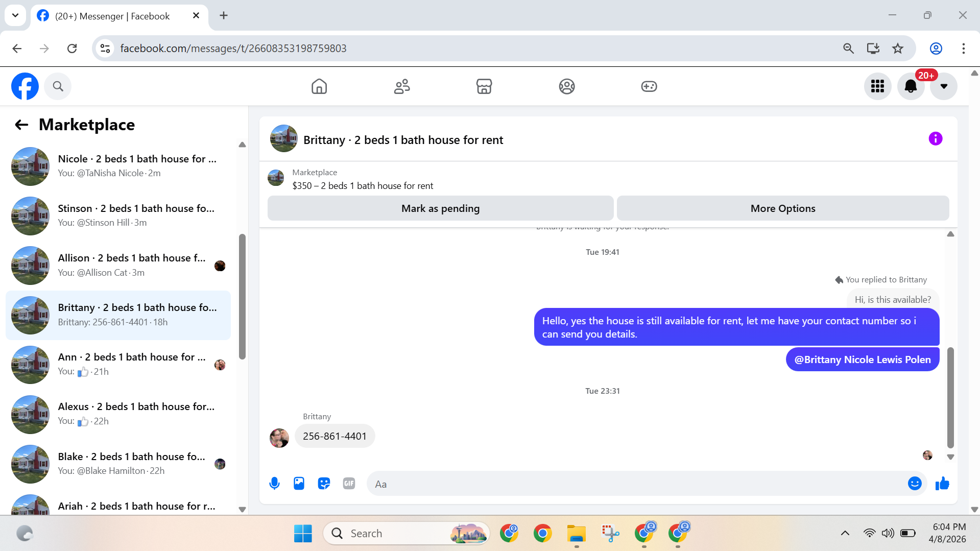This screenshot has width=980, height=551.
Task: Click the listing thumbnail in chat header
Action: pyautogui.click(x=283, y=138)
